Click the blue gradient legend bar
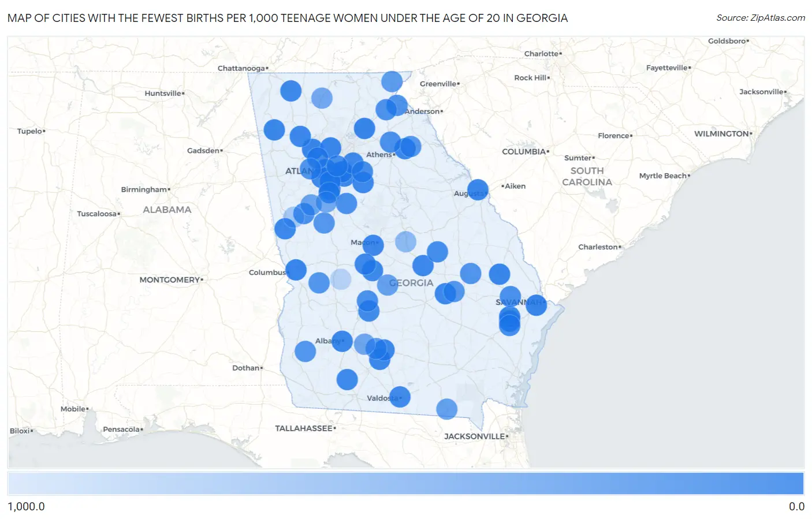 (x=405, y=483)
